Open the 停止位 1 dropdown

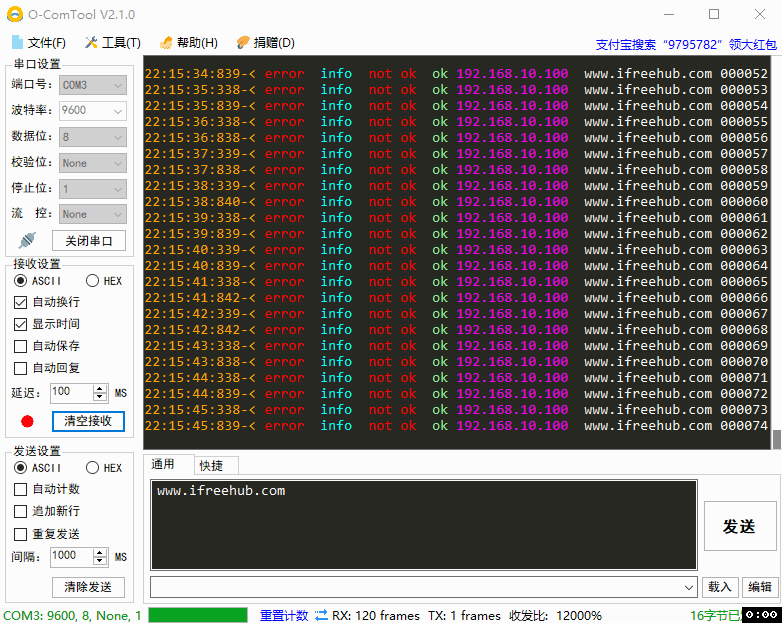point(93,189)
